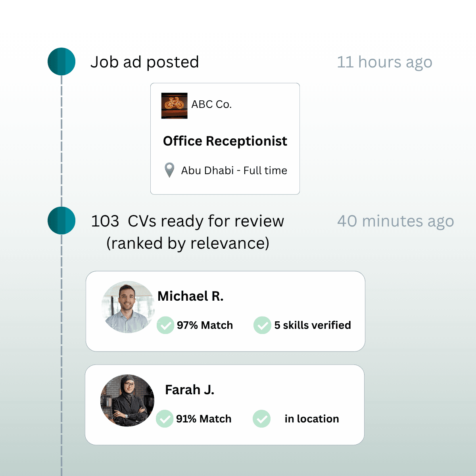The width and height of the screenshot is (476, 476).
Task: Click the checkmark next to 5 skills verified
Action: (262, 325)
